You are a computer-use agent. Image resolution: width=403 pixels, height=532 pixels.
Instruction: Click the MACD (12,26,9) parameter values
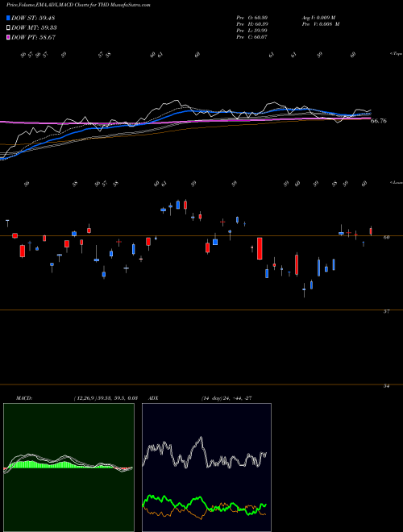click(x=106, y=398)
